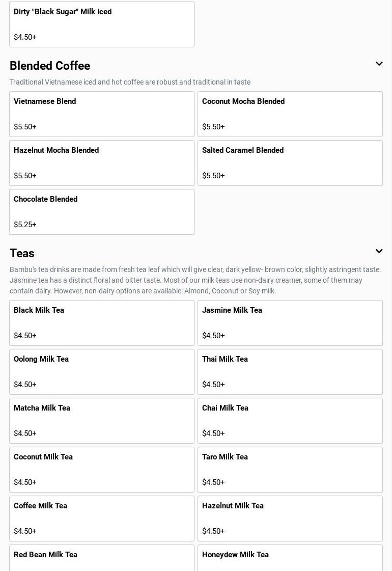Choose Chai Milk Tea item
Viewport: 392px width, 571px height.
(290, 421)
